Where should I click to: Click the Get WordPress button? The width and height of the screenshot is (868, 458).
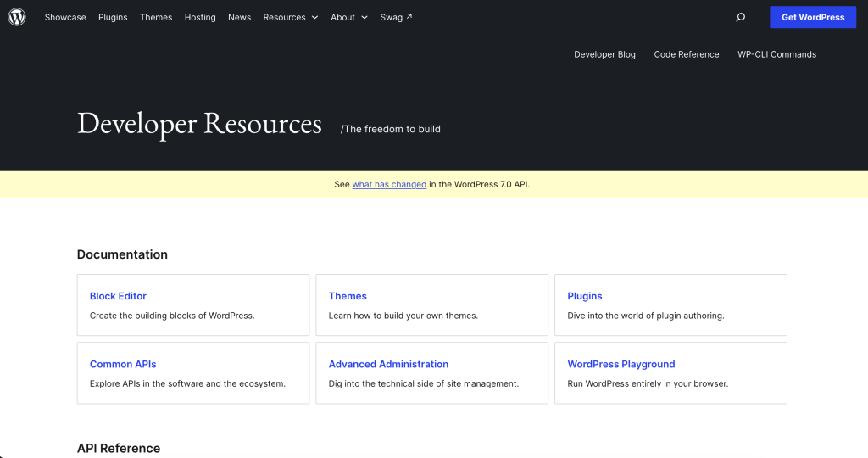point(813,17)
